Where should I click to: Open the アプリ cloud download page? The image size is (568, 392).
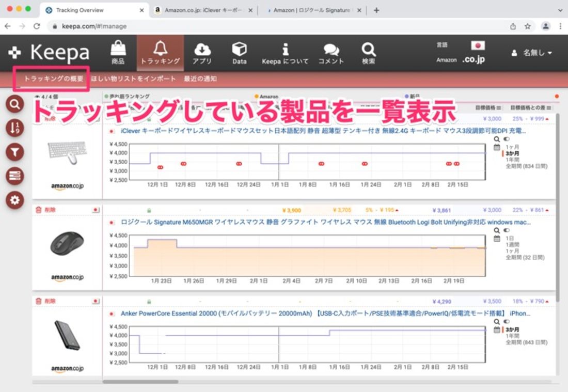[x=202, y=53]
